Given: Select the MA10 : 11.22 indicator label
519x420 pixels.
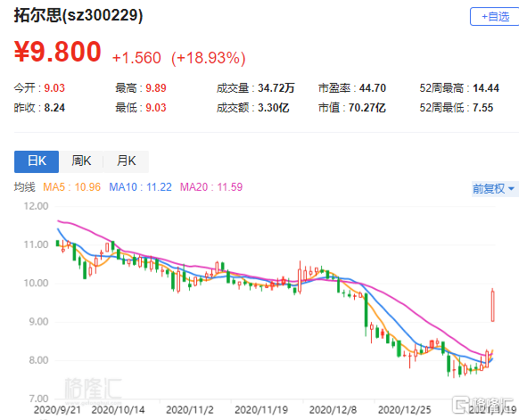Looking at the screenshot, I should tap(140, 187).
